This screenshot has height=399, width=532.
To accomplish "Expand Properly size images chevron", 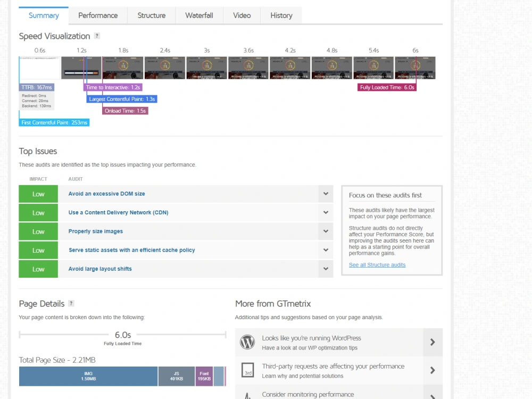I will click(326, 231).
